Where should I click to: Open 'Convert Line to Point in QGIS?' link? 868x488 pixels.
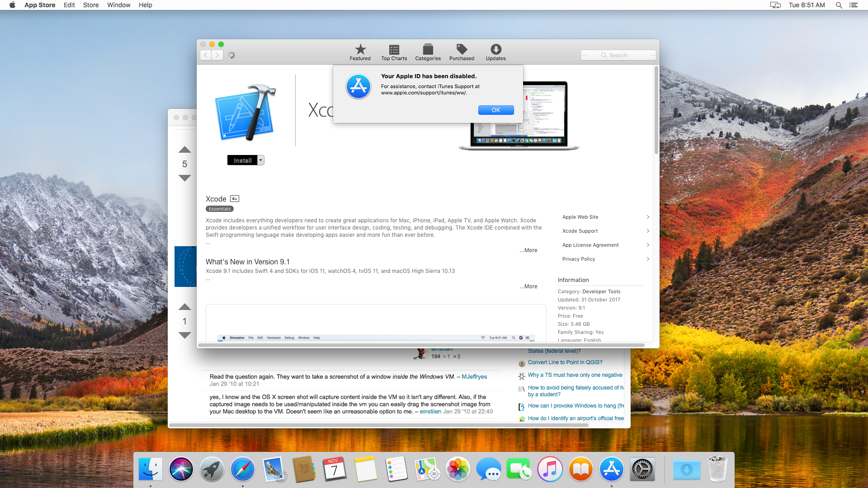[x=565, y=362]
